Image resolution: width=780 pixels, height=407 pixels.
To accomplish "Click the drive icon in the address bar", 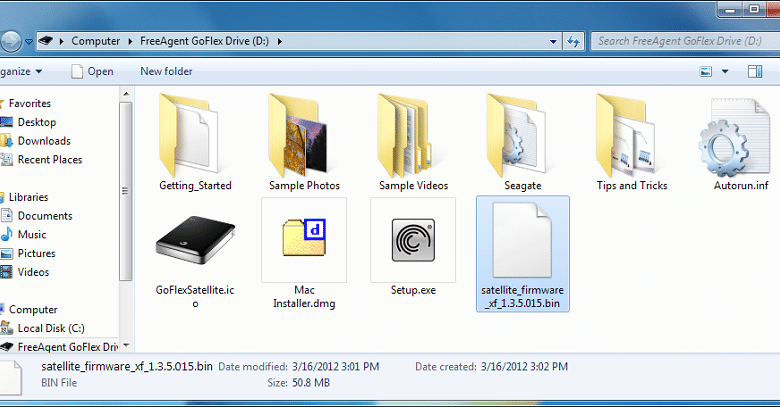I will pos(45,41).
